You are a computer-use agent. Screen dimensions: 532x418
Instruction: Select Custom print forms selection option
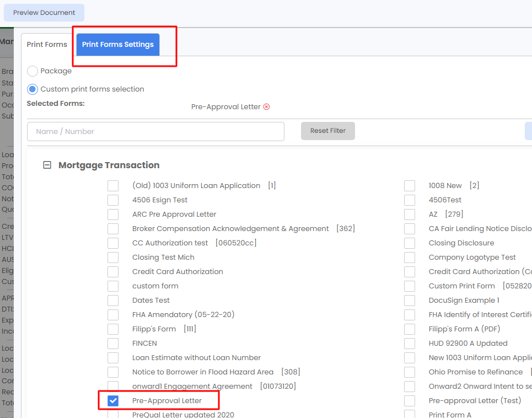(32, 89)
